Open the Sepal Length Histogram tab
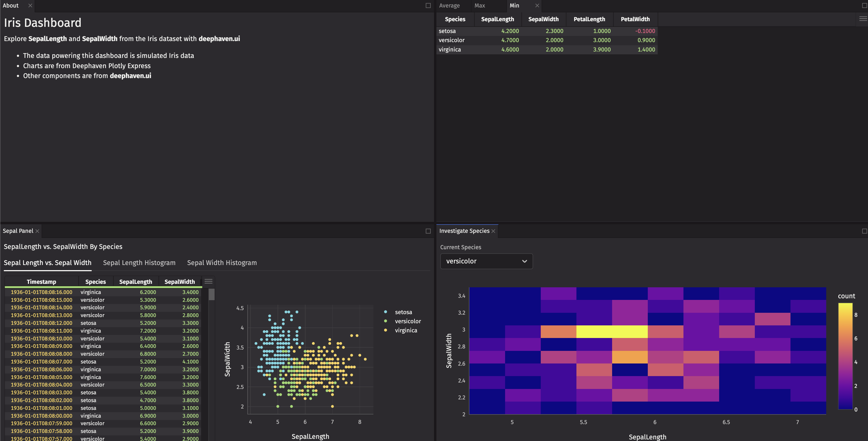Viewport: 868px width, 441px height. click(139, 263)
